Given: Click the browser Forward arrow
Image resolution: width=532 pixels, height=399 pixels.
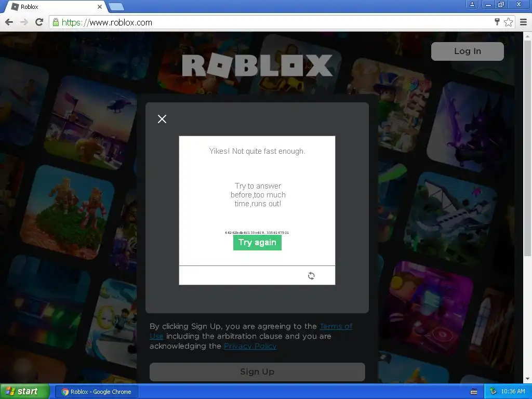Looking at the screenshot, I should coord(24,22).
